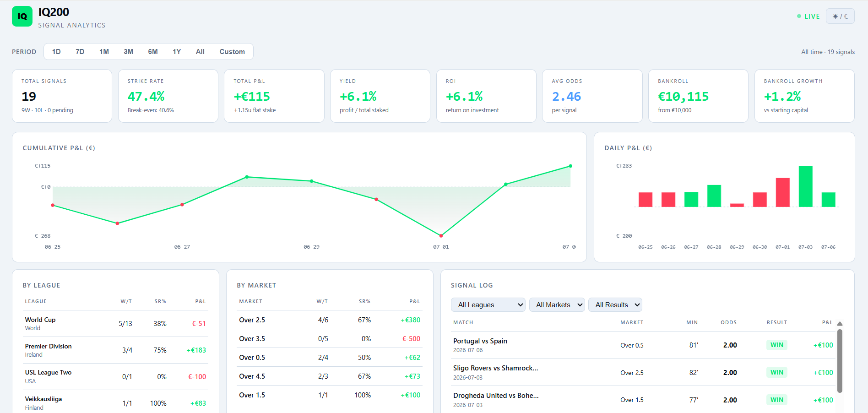Viewport: 868px width, 413px height.
Task: Click the +€380 P&L value
Action: 411,320
